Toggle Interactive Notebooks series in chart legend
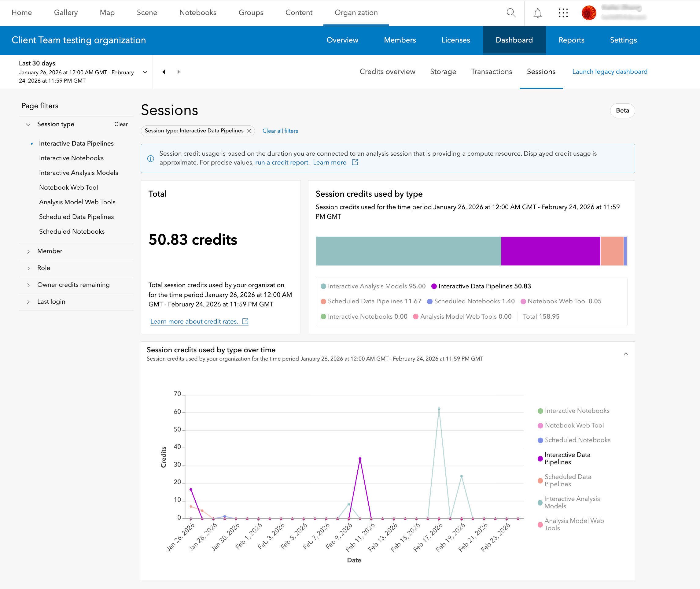 (577, 411)
